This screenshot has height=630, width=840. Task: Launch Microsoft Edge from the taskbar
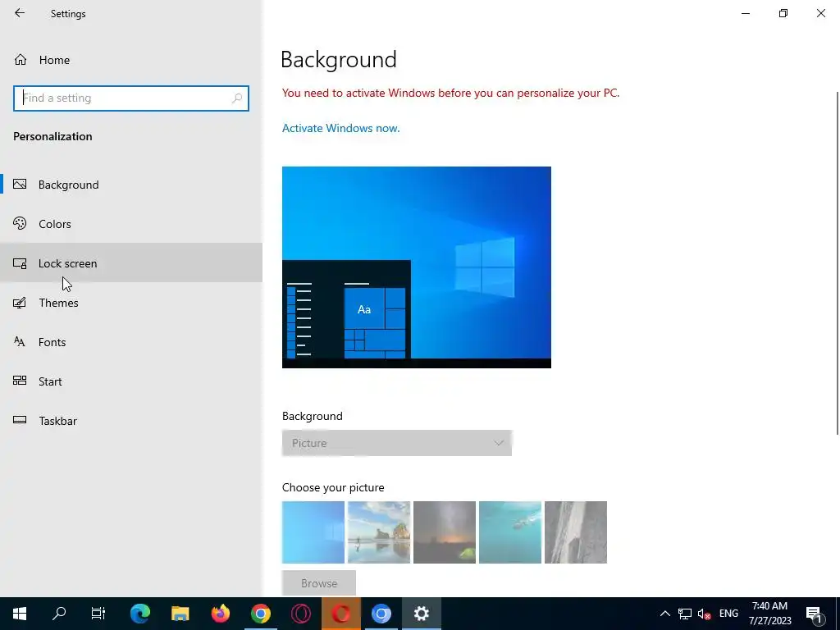coord(140,614)
